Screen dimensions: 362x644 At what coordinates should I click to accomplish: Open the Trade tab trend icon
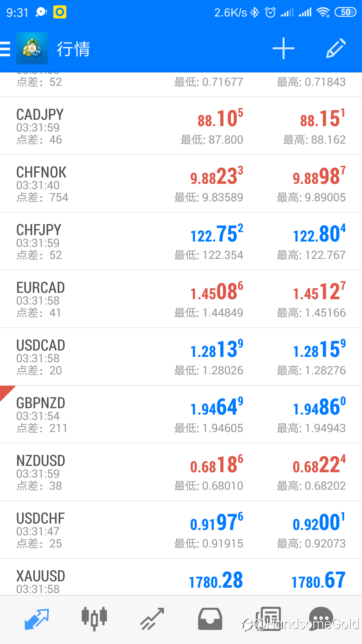(x=152, y=619)
